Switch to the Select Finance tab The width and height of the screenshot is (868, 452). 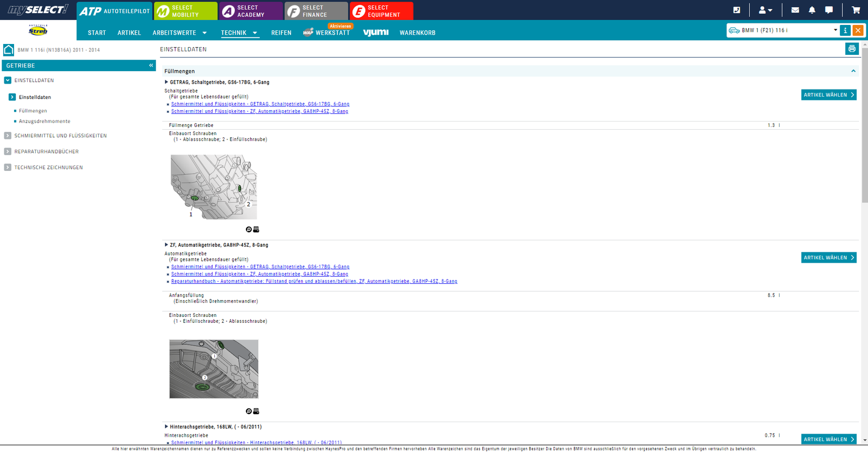[x=316, y=11]
